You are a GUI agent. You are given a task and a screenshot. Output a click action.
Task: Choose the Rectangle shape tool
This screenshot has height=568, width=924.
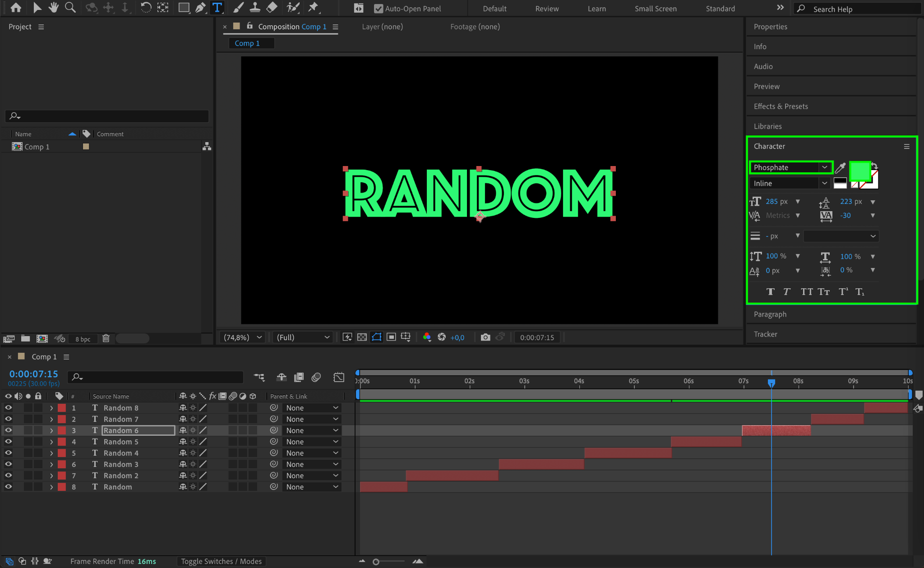[184, 8]
